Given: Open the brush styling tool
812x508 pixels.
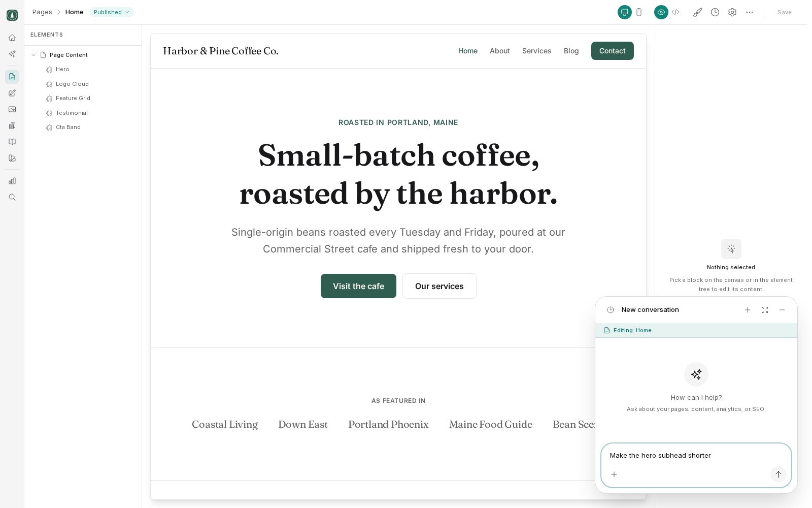Looking at the screenshot, I should pos(698,12).
